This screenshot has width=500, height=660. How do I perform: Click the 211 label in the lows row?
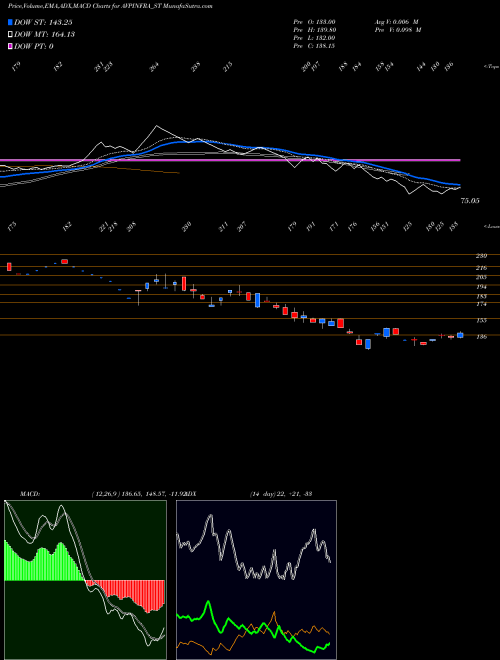point(223,227)
